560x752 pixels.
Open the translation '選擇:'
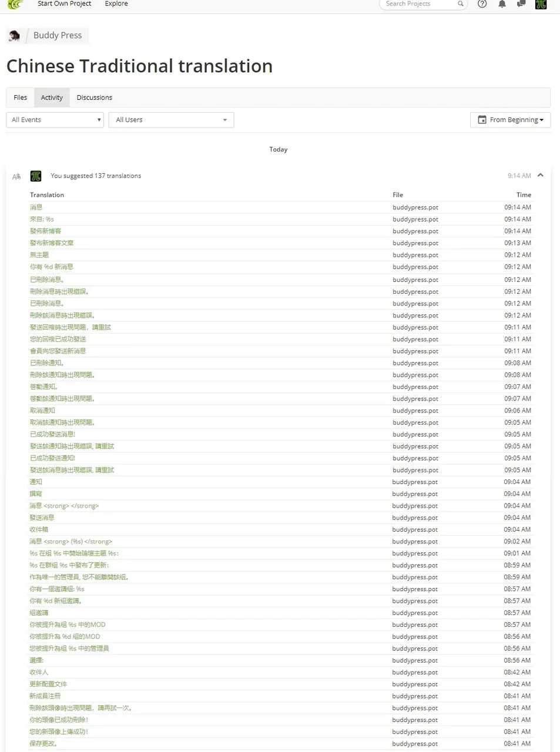coord(36,660)
